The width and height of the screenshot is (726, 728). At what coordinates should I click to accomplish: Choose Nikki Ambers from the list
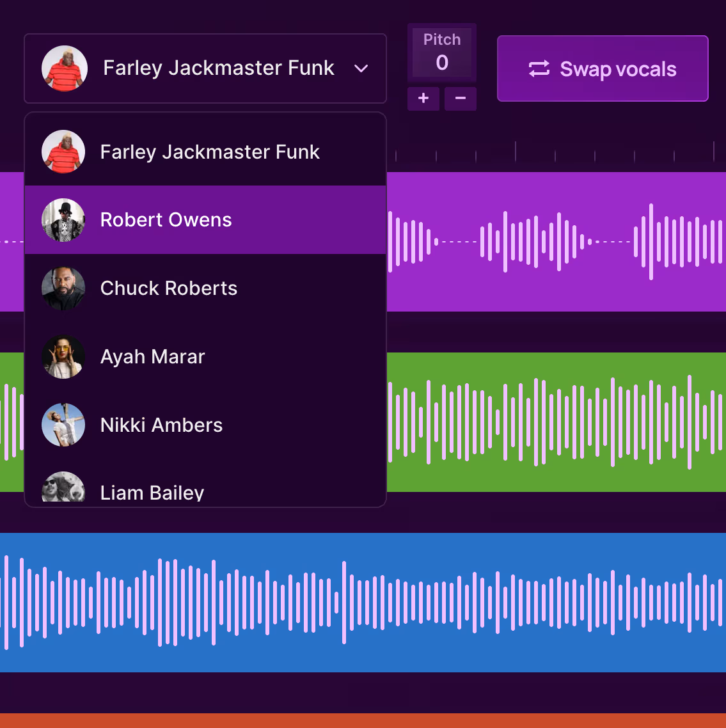click(205, 425)
